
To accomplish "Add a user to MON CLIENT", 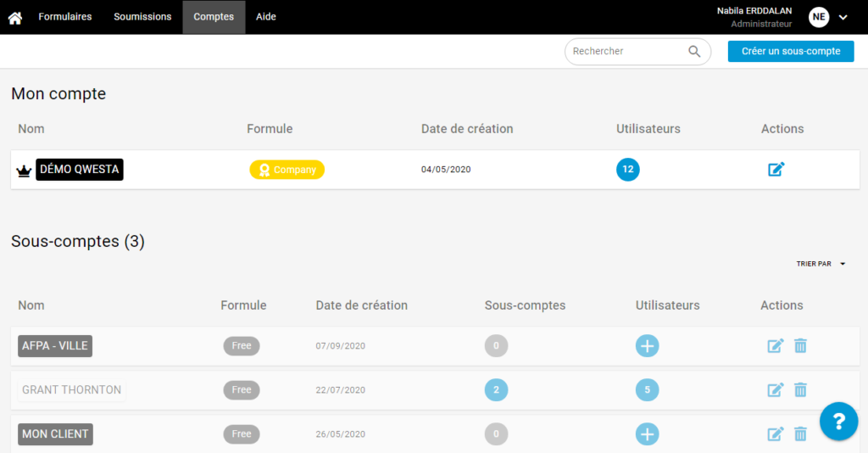I will click(x=647, y=434).
